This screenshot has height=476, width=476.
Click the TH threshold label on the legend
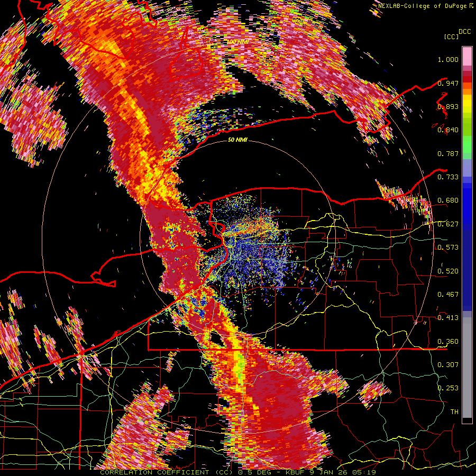(x=454, y=412)
